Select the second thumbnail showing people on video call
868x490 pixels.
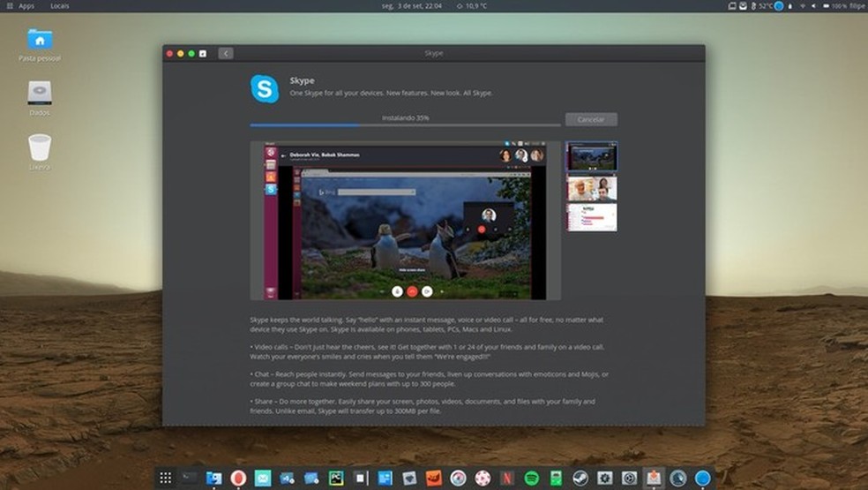[x=591, y=188]
